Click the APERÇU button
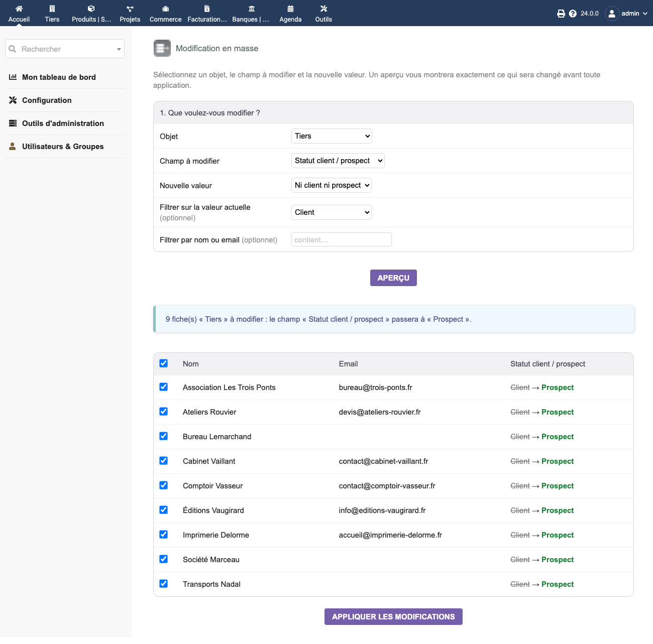653x644 pixels. click(393, 278)
